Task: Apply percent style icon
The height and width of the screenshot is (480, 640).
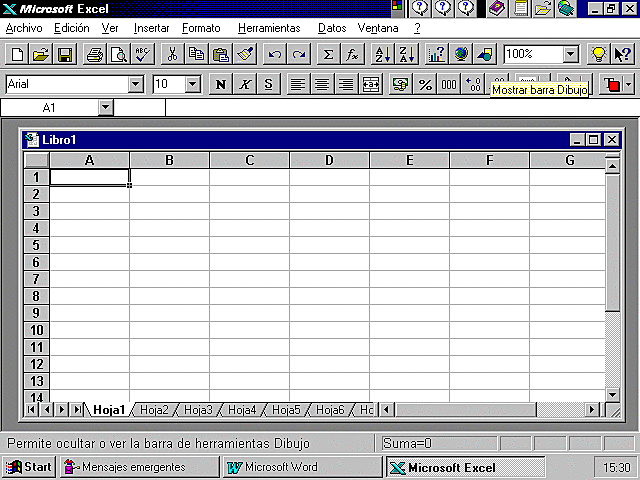Action: pos(425,84)
